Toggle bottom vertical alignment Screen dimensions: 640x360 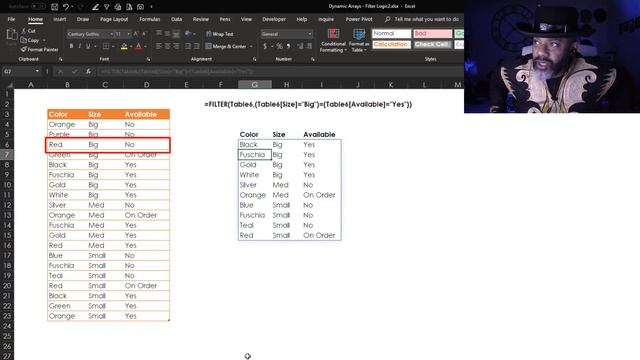pos(176,34)
